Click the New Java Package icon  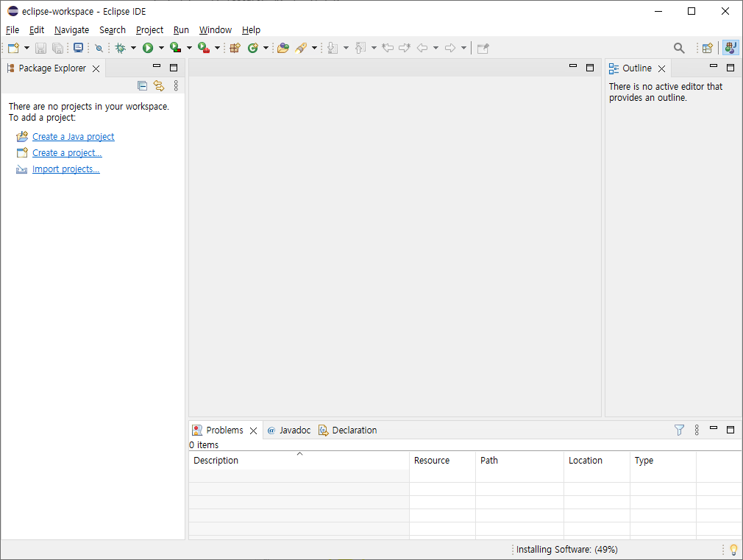pyautogui.click(x=235, y=48)
